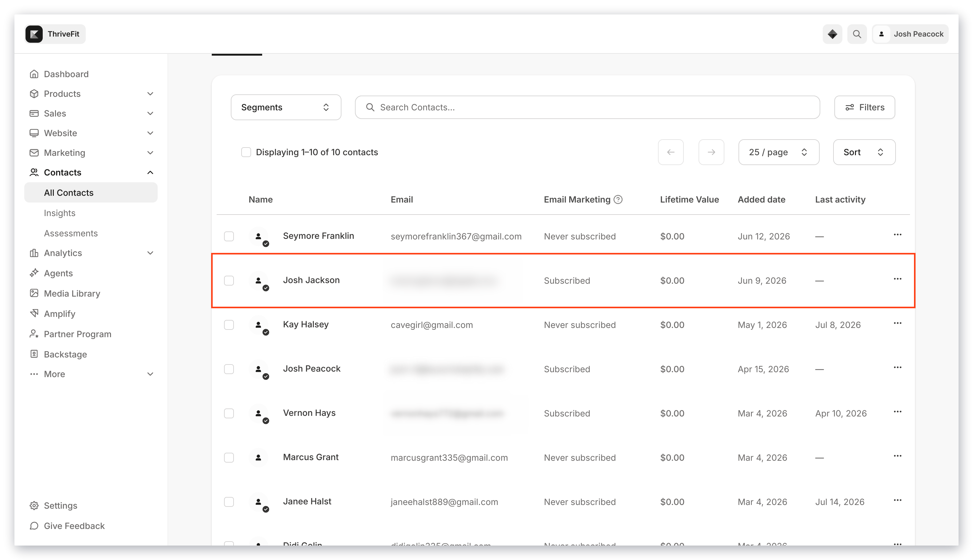This screenshot has width=973, height=560.
Task: Toggle select-all contacts checkbox
Action: tap(246, 152)
